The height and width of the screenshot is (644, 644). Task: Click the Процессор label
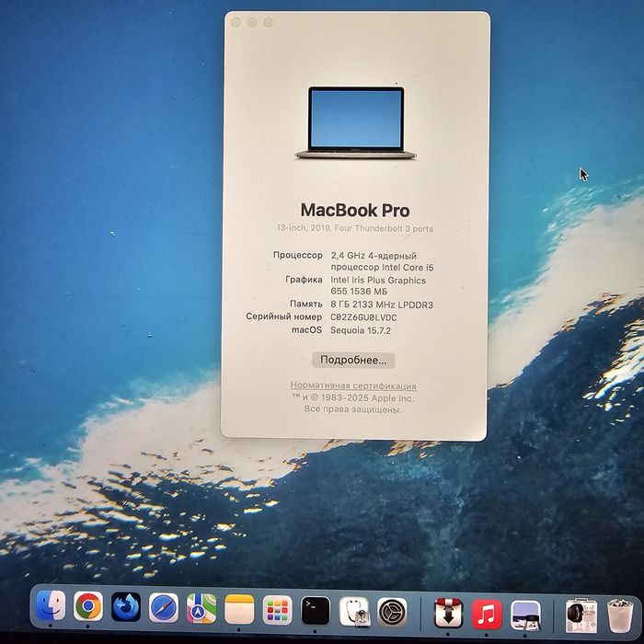[x=298, y=255]
